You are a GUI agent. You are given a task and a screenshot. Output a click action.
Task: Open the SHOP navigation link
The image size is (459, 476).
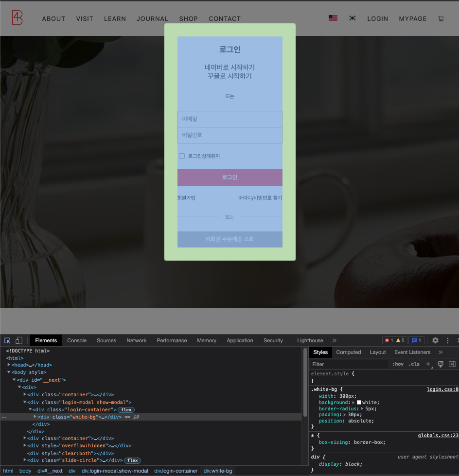tap(189, 19)
